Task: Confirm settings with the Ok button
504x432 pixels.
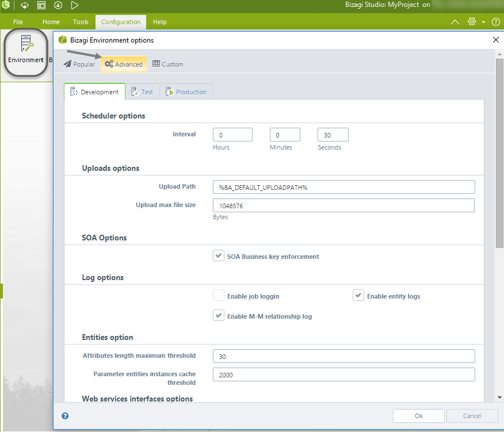Action: 418,416
